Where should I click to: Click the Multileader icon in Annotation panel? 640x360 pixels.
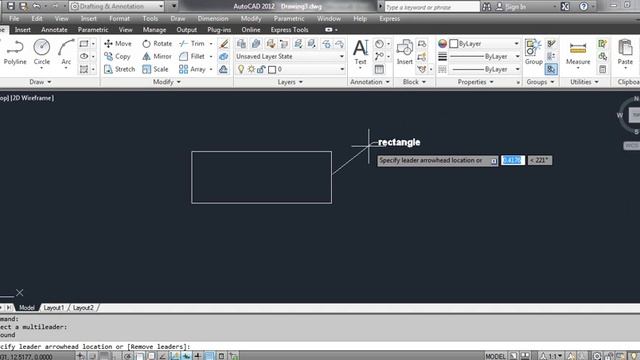tap(379, 56)
